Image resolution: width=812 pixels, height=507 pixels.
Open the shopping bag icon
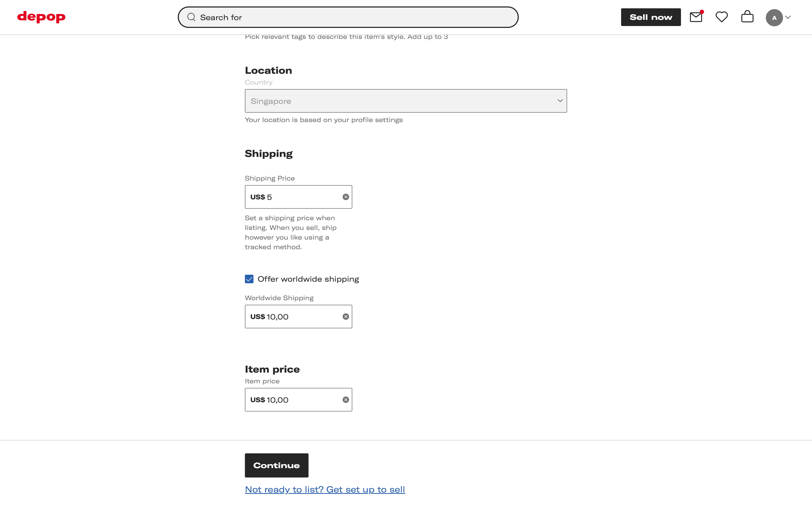coord(747,17)
